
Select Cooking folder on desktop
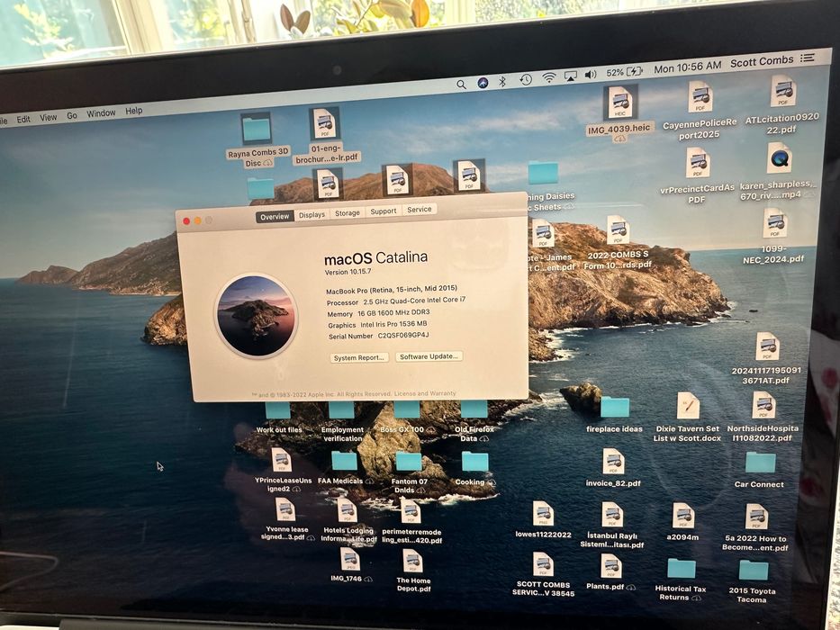pos(474,461)
